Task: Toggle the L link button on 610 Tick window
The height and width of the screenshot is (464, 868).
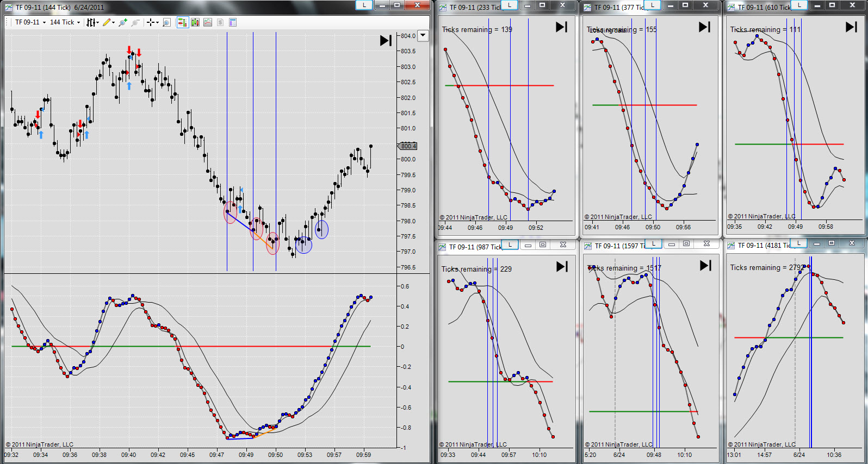Action: point(799,5)
